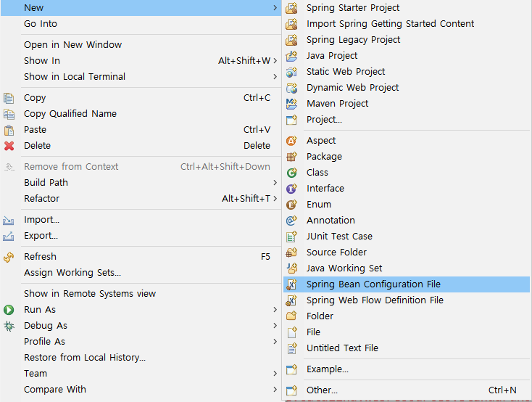The height and width of the screenshot is (402, 532).
Task: Choose Project… in New submenu
Action: coord(407,120)
